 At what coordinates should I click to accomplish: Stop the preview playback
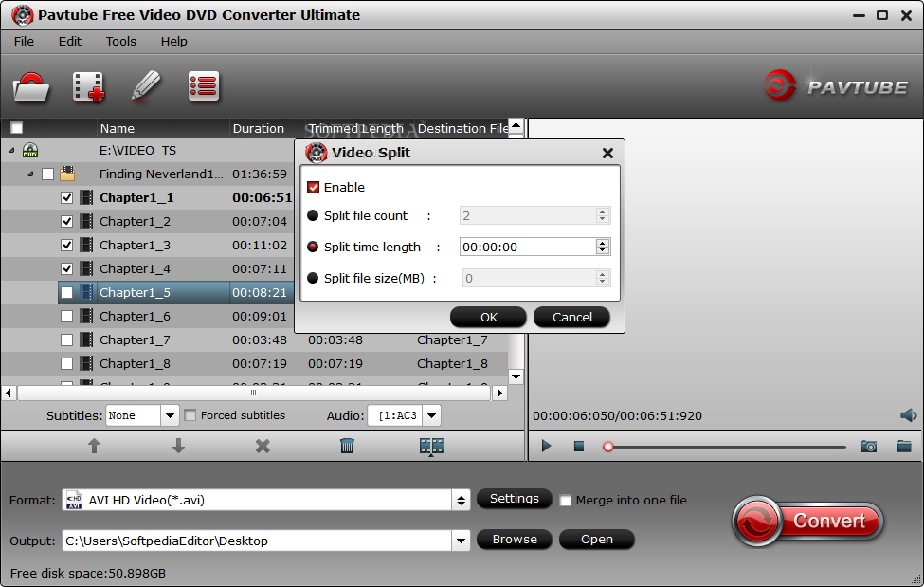579,447
